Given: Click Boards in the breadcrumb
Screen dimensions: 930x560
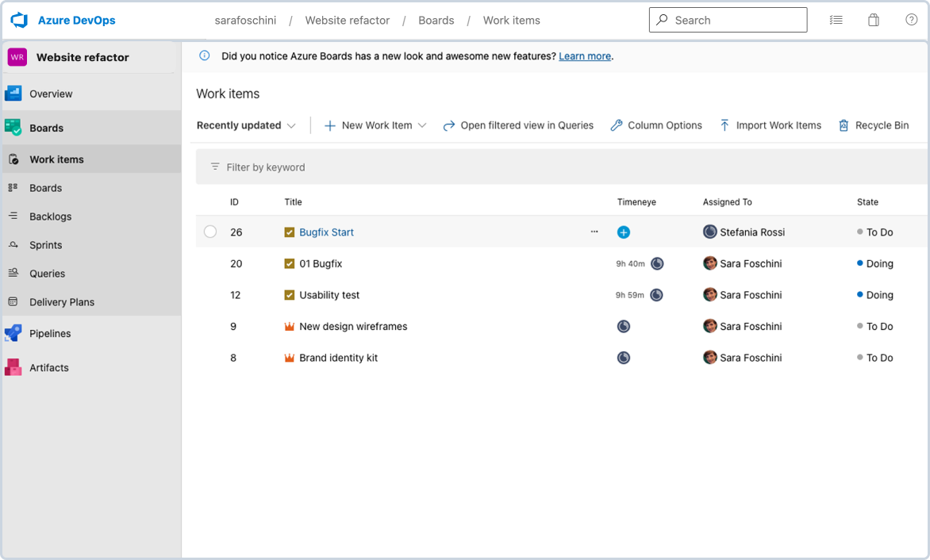Looking at the screenshot, I should [x=436, y=20].
